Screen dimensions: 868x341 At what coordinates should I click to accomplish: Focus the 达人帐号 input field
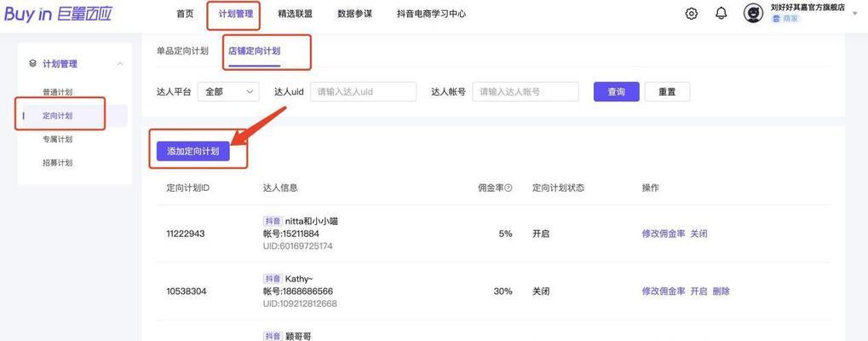click(x=526, y=92)
